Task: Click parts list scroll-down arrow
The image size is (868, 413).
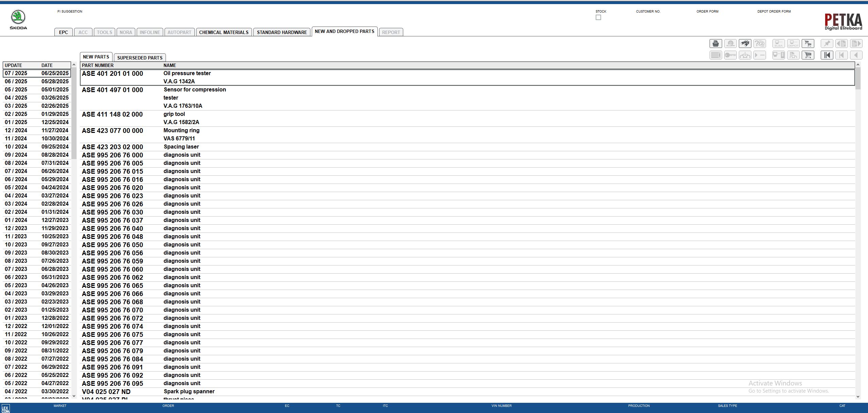Action: pyautogui.click(x=858, y=396)
